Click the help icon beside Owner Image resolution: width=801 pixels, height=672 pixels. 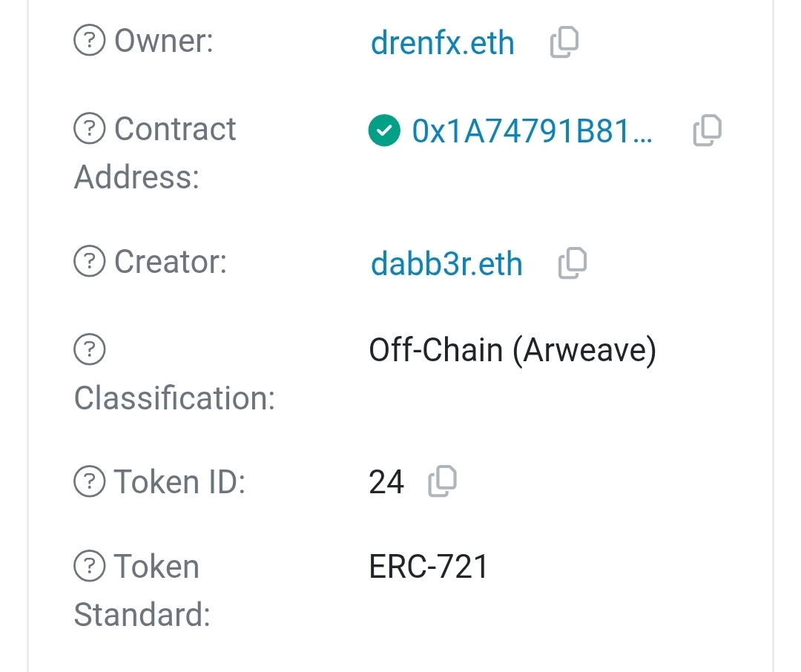pyautogui.click(x=90, y=42)
